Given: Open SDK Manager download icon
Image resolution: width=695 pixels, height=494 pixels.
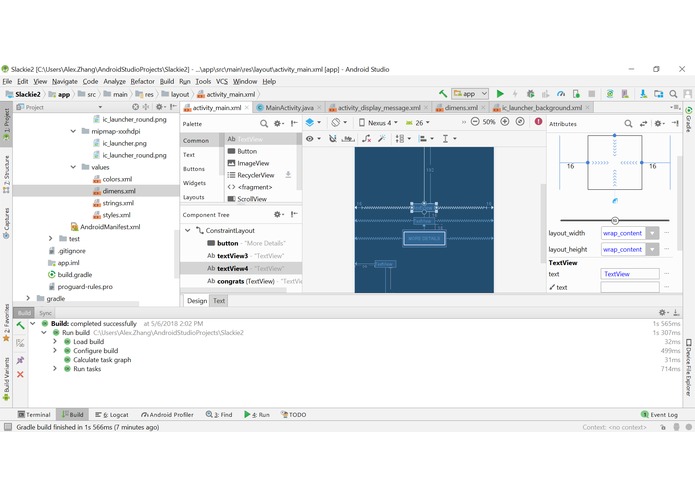Looking at the screenshot, I should point(643,93).
